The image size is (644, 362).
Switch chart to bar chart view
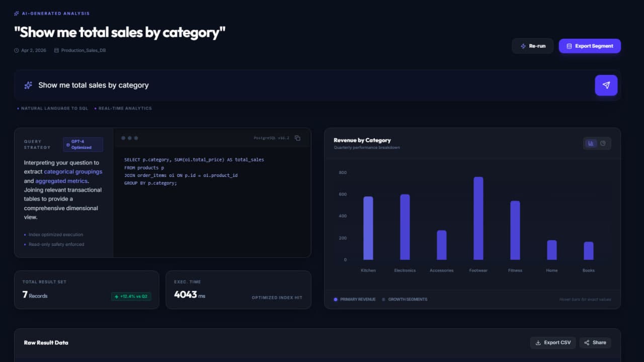[591, 143]
